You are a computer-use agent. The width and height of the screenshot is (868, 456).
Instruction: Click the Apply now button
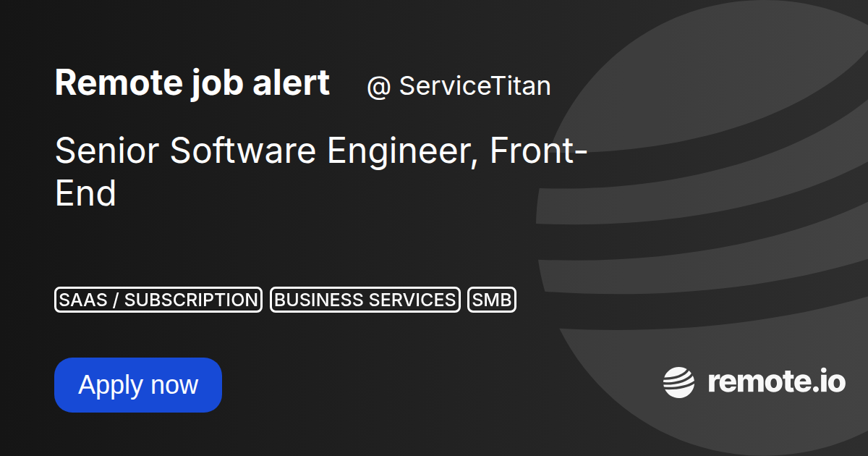[138, 385]
